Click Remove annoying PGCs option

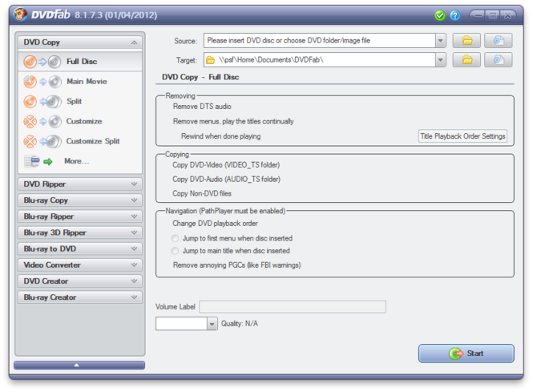[x=237, y=265]
